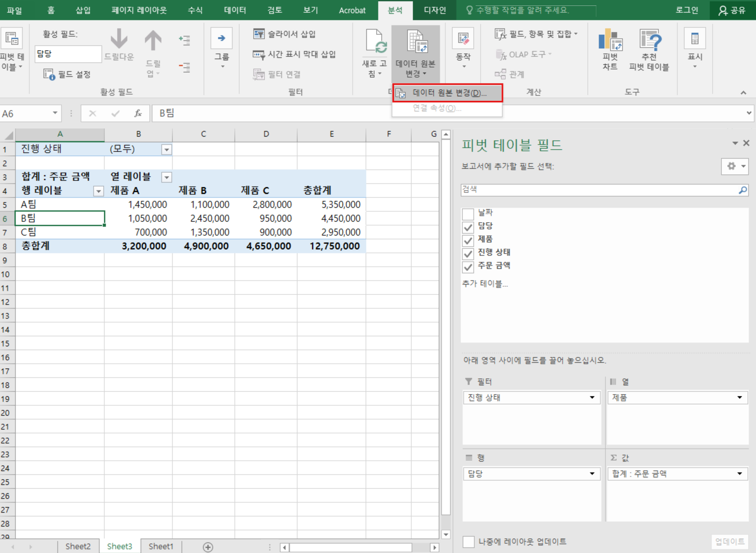Click the Drill Down arrow icon
The image size is (756, 553).
coord(119,39)
